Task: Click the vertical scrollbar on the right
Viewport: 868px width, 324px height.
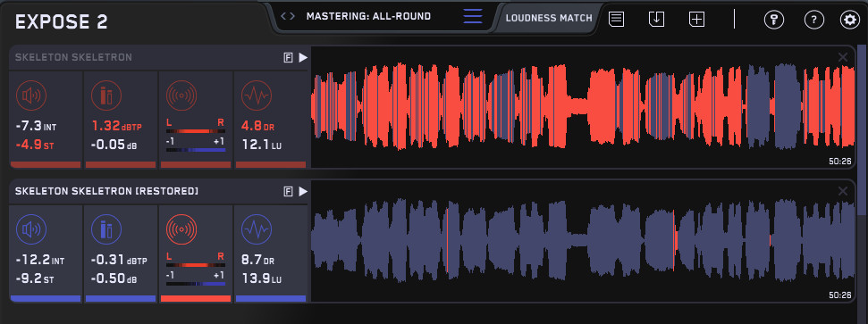Action: pyautogui.click(x=861, y=130)
